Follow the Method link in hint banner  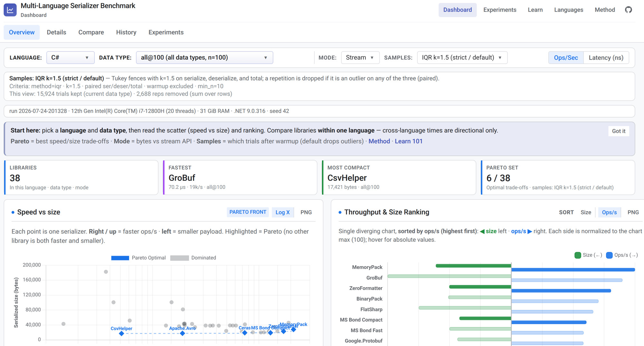[x=379, y=141]
